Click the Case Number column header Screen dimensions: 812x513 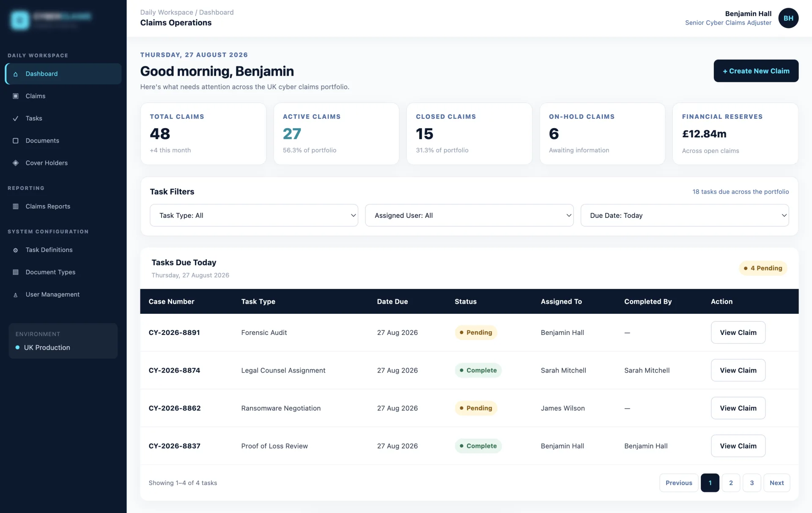(171, 302)
